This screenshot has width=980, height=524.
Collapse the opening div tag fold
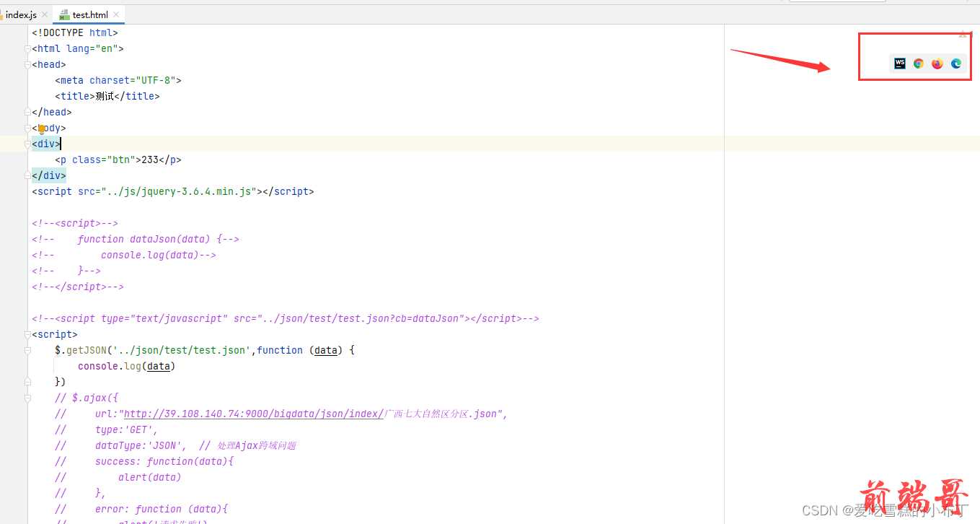click(27, 144)
